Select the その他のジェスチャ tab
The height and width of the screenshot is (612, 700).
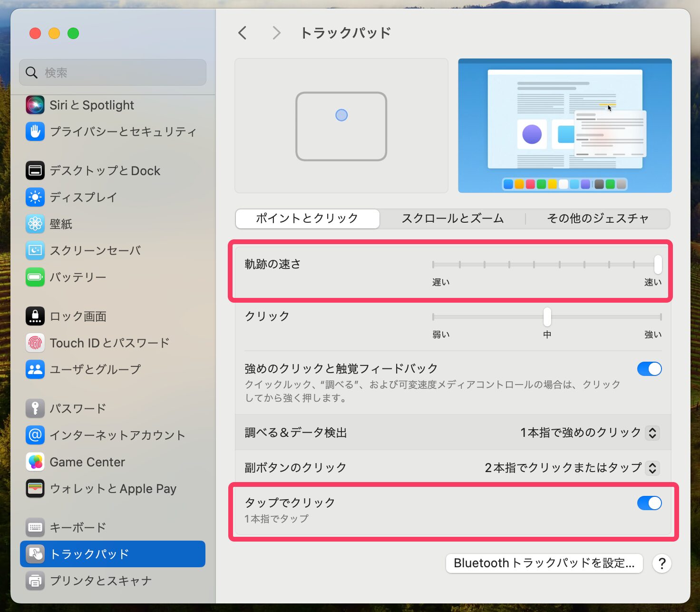point(598,218)
